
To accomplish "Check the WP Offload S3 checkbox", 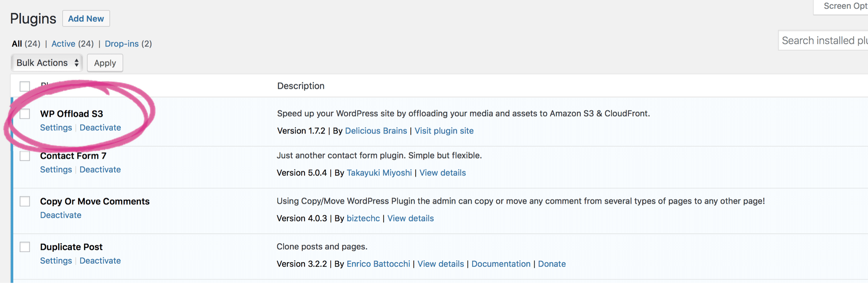I will (25, 114).
